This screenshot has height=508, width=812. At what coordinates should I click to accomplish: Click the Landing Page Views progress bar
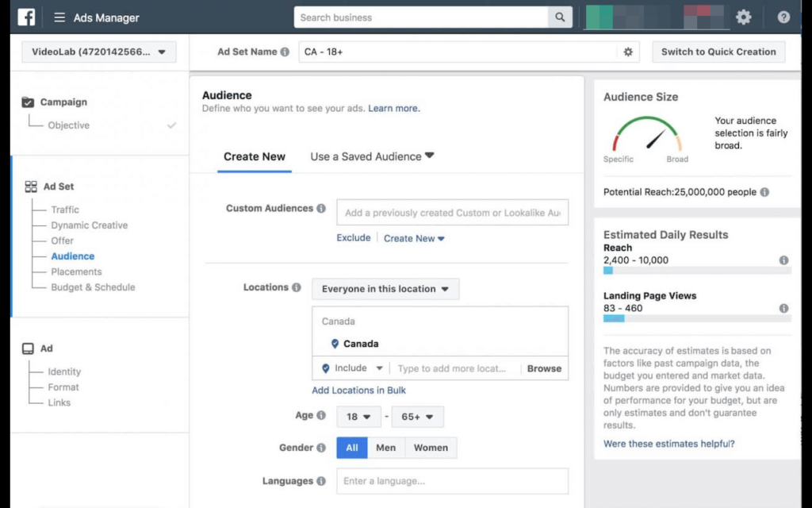[x=697, y=319]
